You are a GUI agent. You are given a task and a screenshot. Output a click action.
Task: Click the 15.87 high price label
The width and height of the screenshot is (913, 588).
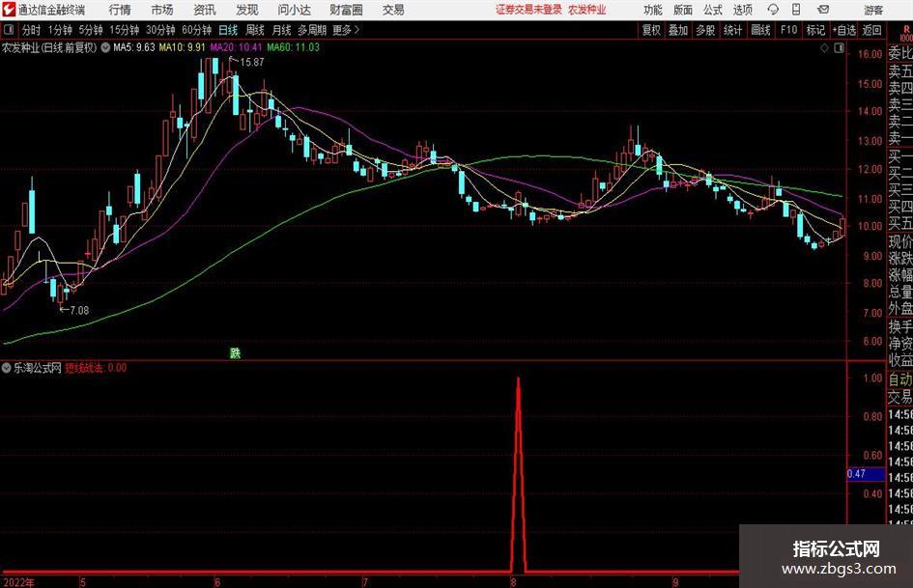[251, 63]
